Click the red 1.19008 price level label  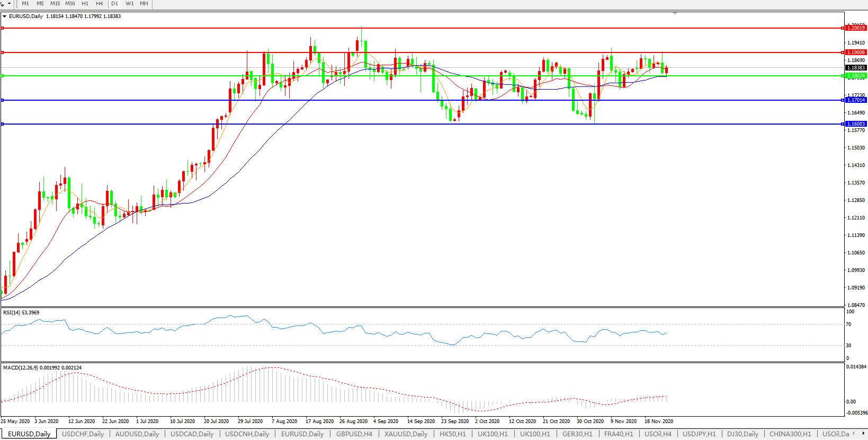(856, 52)
